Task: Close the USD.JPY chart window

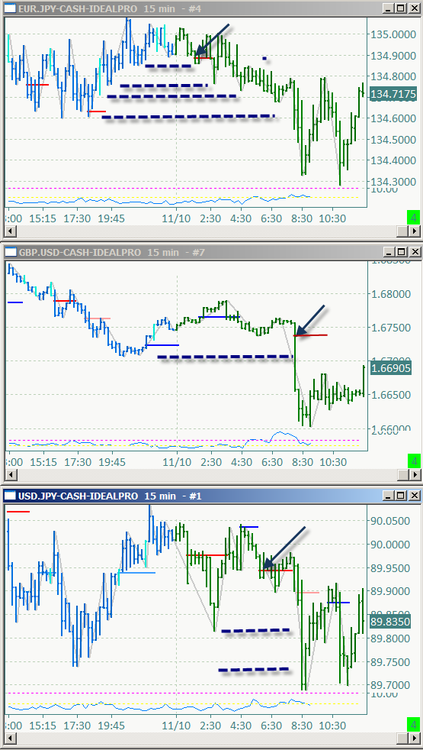Action: [x=413, y=496]
